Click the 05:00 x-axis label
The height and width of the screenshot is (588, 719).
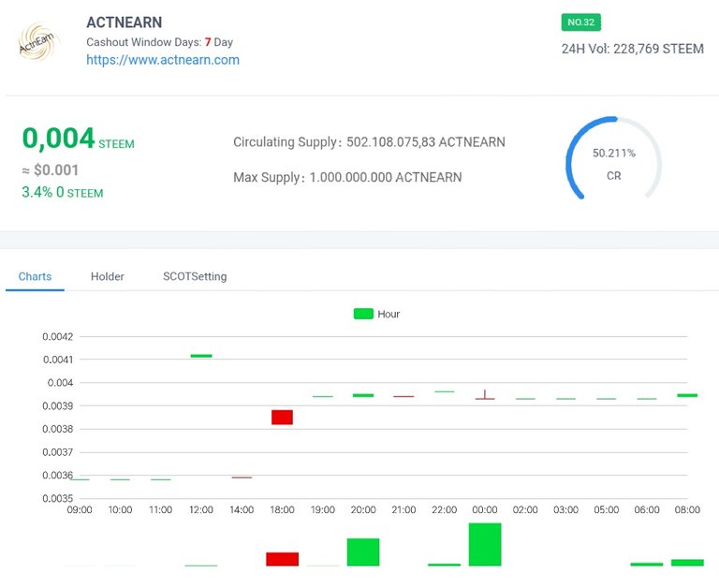(x=607, y=510)
